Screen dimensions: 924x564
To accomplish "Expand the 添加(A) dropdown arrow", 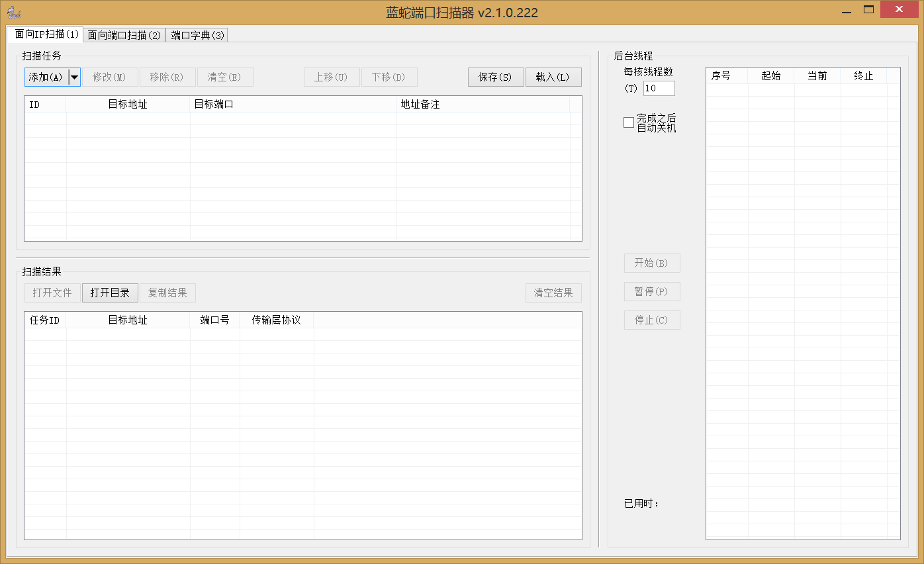I will click(x=75, y=77).
